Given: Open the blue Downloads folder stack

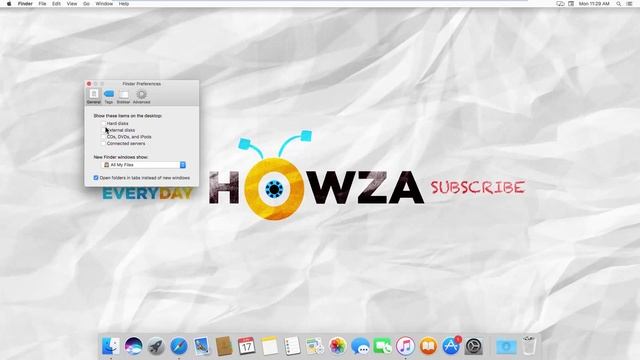Looking at the screenshot, I should [x=506, y=347].
